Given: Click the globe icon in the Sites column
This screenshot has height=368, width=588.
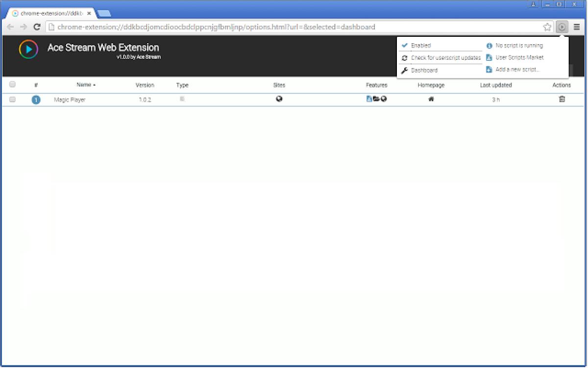Looking at the screenshot, I should (x=279, y=100).
